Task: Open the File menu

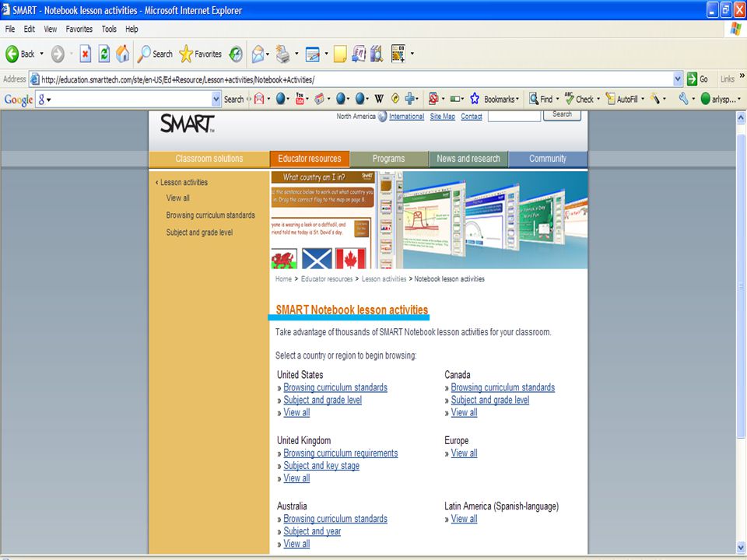Action: tap(10, 29)
